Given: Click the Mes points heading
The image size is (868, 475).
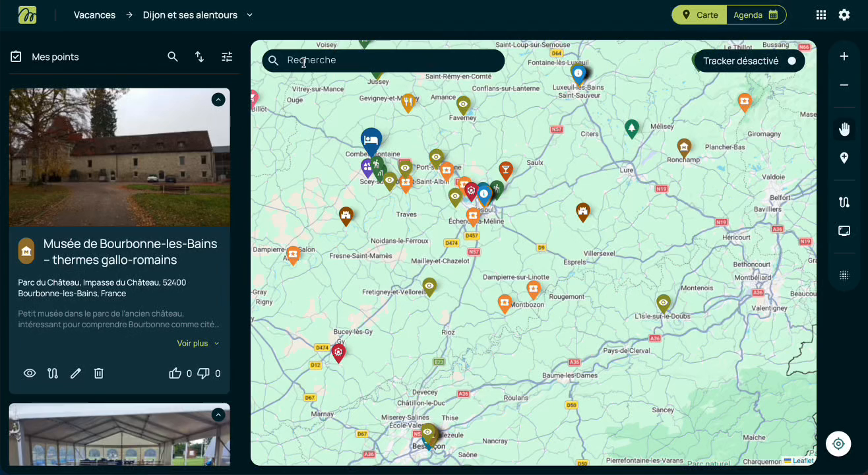Looking at the screenshot, I should click(55, 57).
